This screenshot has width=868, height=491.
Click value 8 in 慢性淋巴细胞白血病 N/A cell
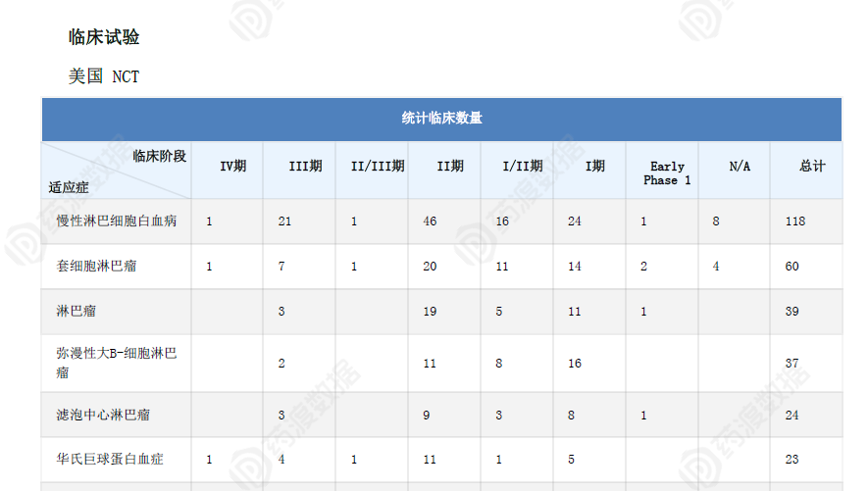716,221
